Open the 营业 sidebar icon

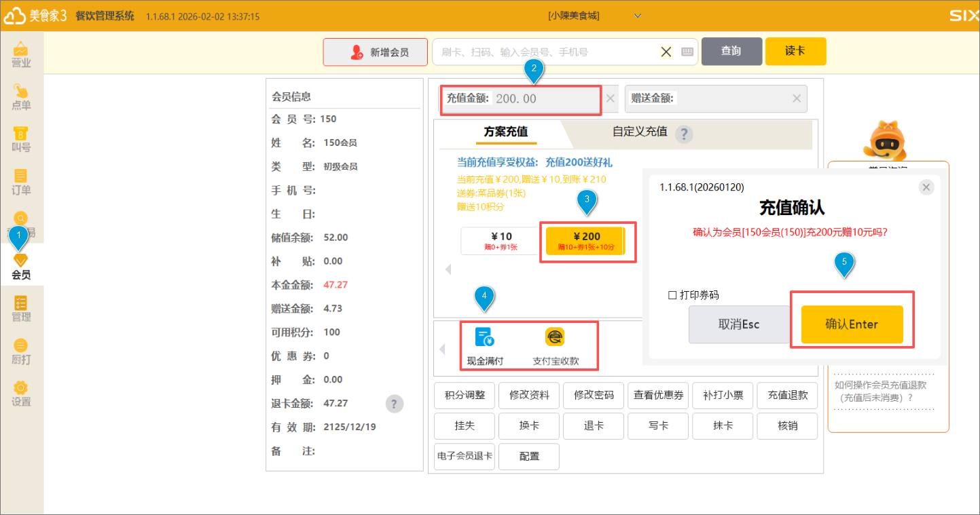21,55
